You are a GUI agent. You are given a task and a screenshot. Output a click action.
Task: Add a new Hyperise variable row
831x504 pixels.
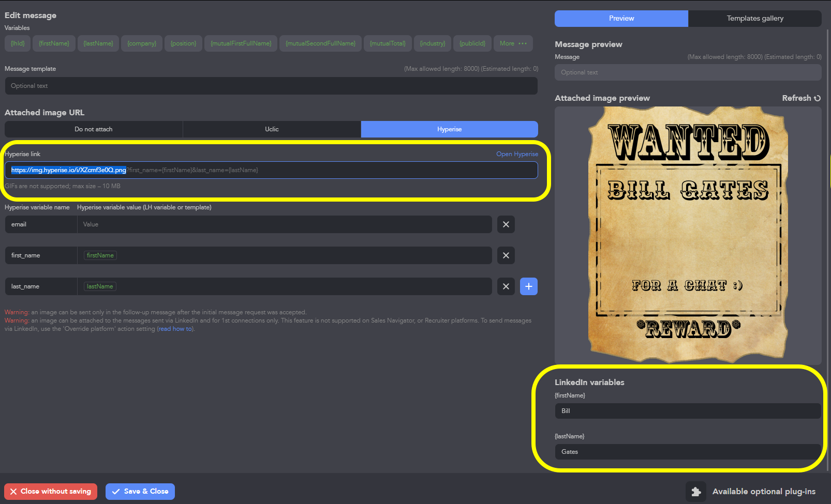pyautogui.click(x=528, y=286)
